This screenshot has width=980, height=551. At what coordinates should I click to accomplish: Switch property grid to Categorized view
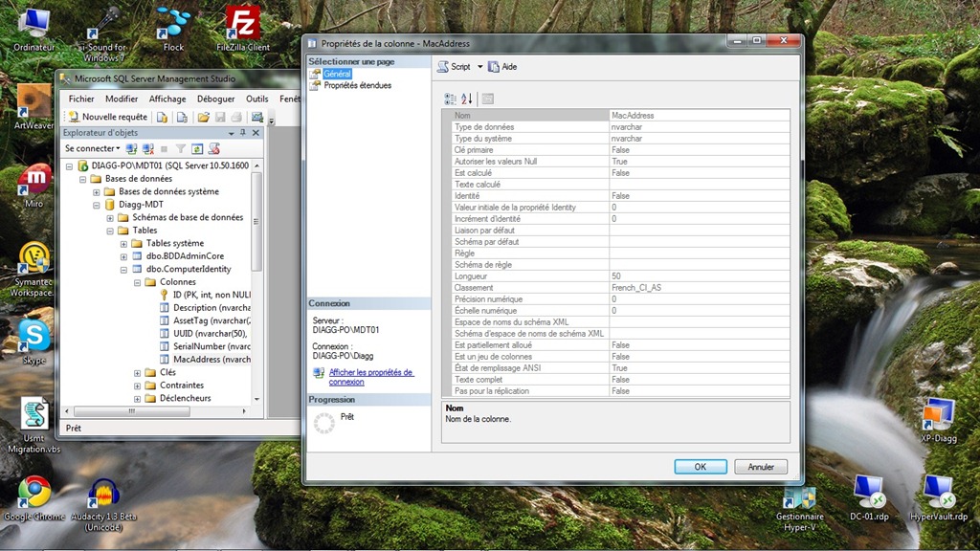[450, 99]
